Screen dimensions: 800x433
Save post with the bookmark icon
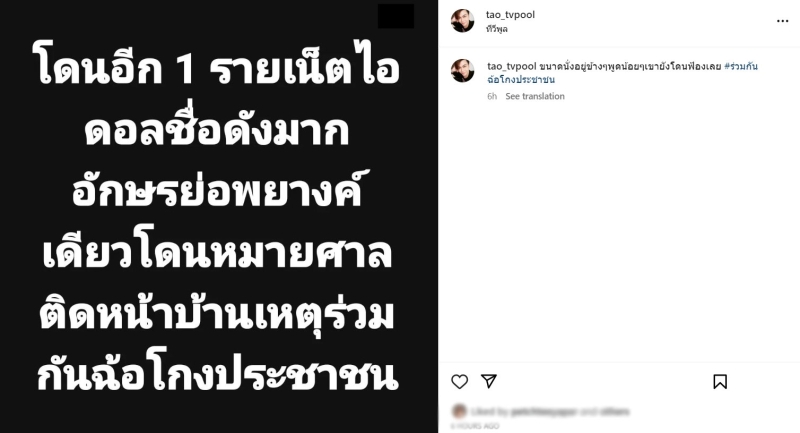pyautogui.click(x=720, y=381)
